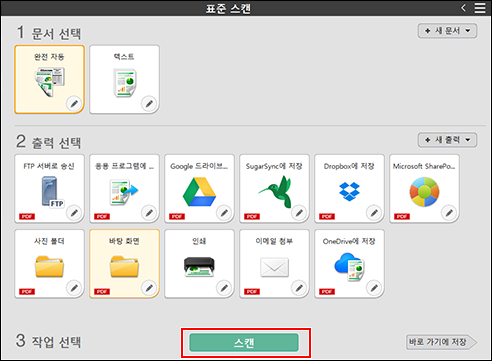Click the 이메일 첨부 label text
Image resolution: width=492 pixels, height=361 pixels.
[x=274, y=241]
